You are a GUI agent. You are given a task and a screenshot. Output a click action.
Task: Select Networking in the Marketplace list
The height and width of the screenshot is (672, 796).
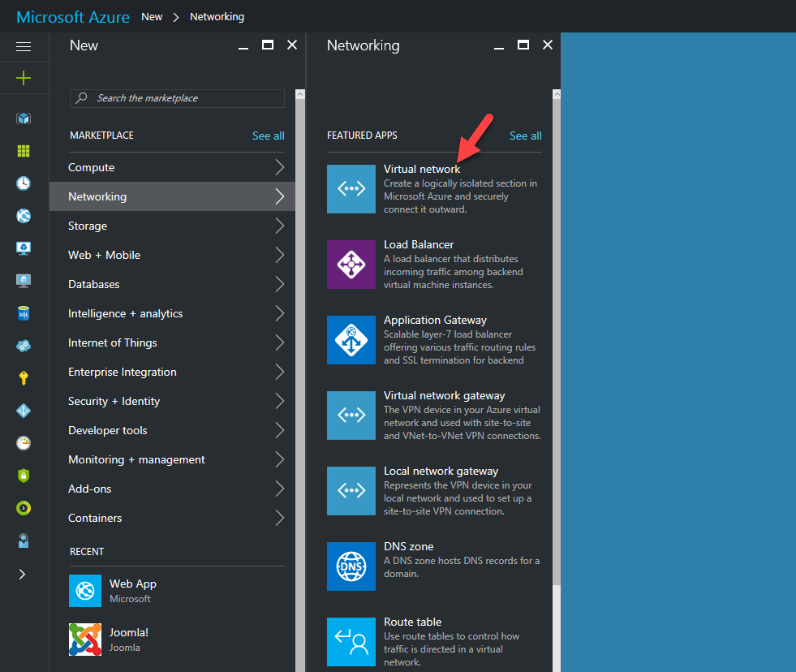point(172,196)
